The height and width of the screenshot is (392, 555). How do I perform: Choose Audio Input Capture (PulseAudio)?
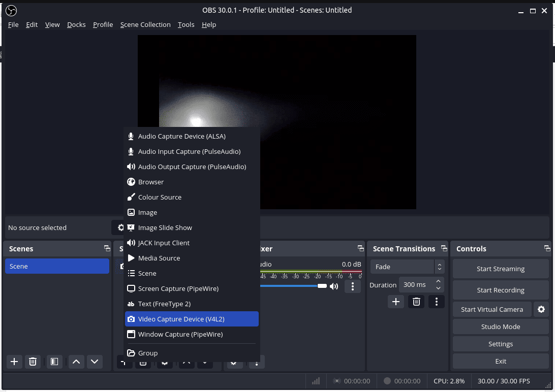(x=192, y=151)
